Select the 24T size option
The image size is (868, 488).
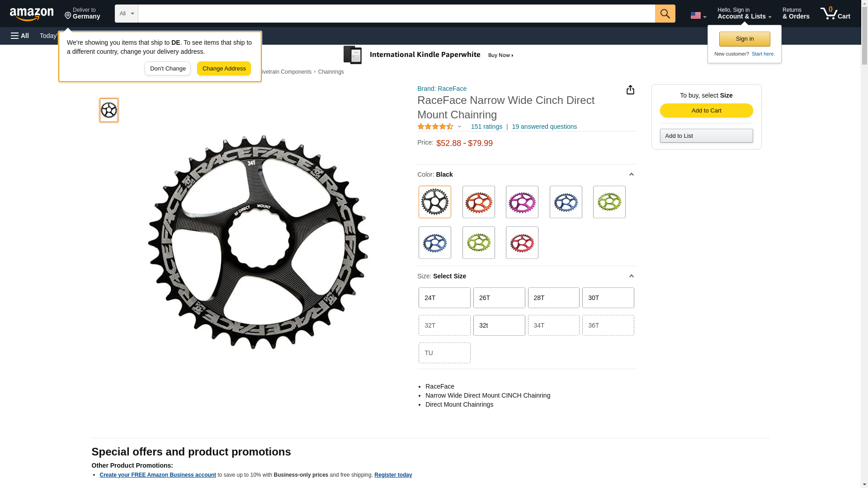[x=444, y=298]
